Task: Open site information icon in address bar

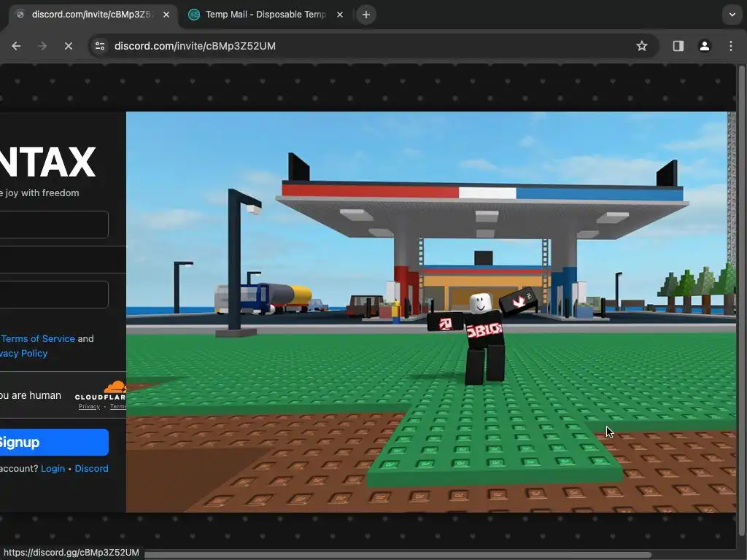Action: [100, 46]
